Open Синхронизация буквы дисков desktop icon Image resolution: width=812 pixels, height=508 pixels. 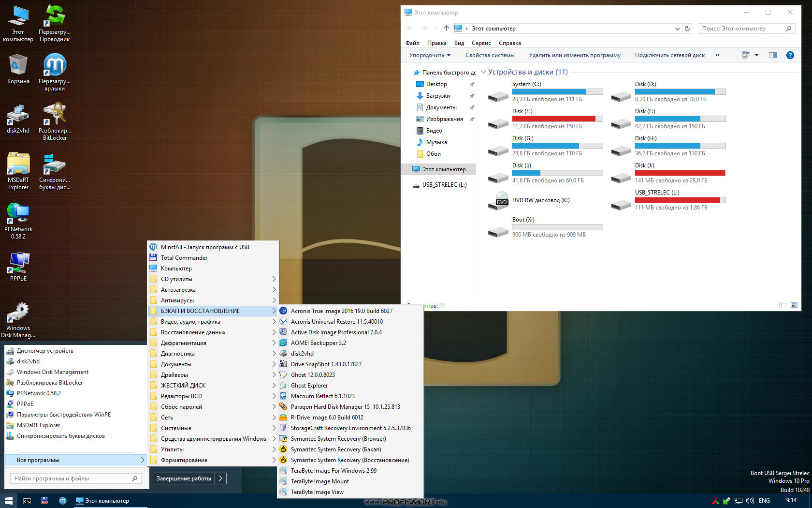[x=55, y=171]
